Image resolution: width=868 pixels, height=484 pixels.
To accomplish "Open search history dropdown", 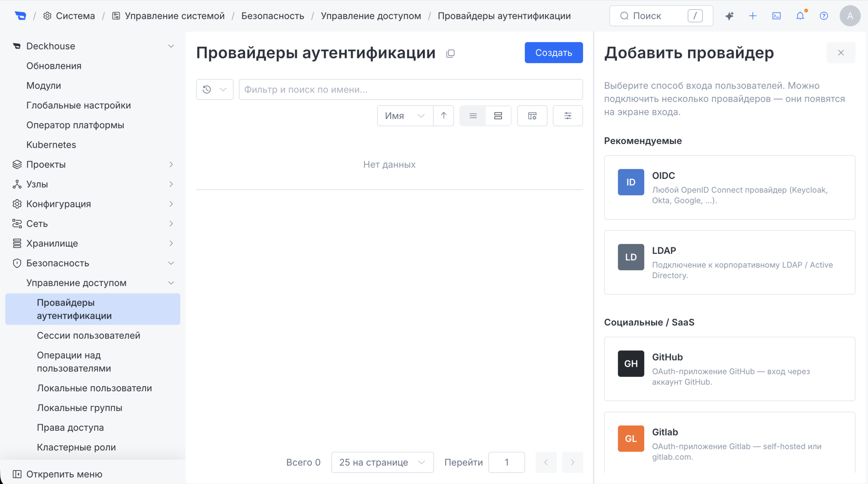I will pyautogui.click(x=215, y=89).
